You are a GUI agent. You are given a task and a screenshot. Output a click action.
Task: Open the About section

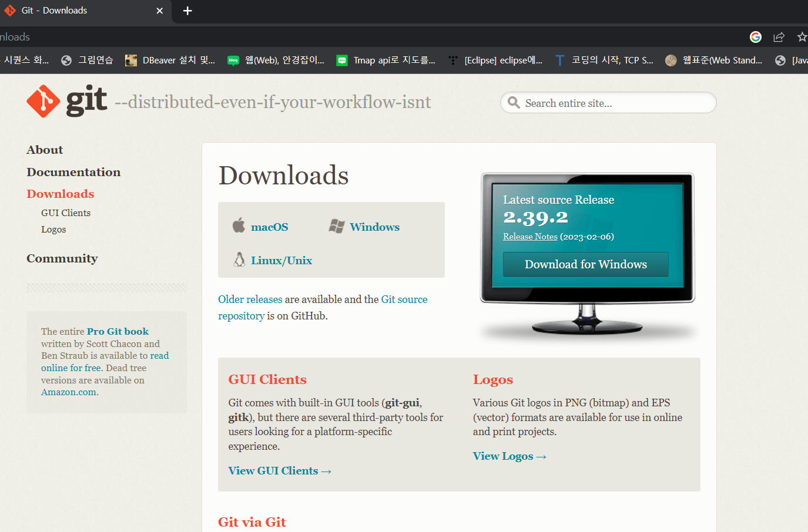click(45, 150)
